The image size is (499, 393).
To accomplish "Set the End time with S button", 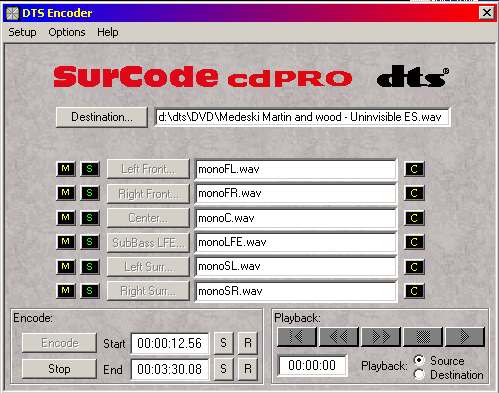I will [x=223, y=369].
